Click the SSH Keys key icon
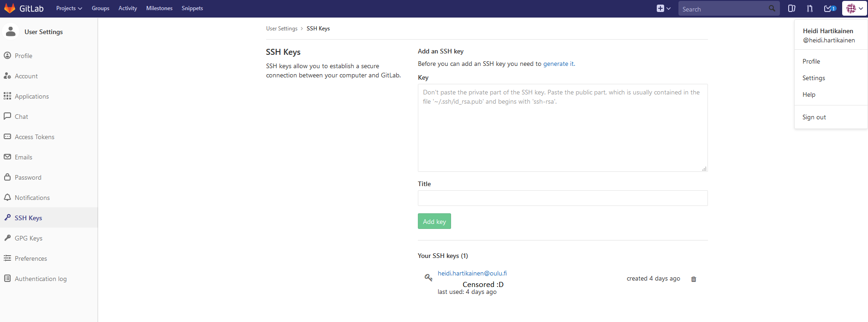The image size is (868, 322). [7, 217]
